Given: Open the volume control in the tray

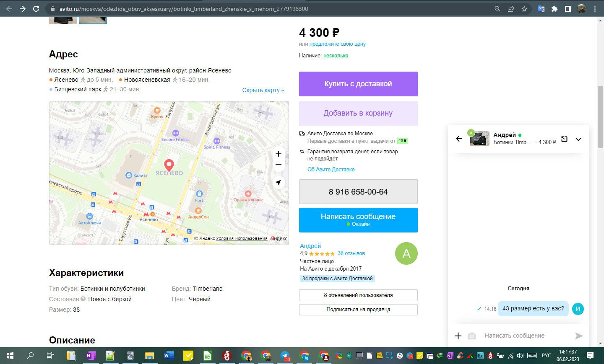Looking at the screenshot, I should coord(520,356).
